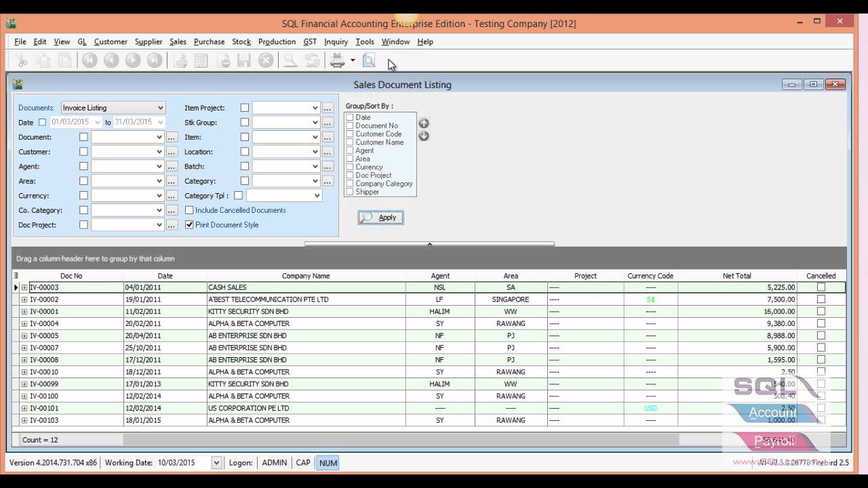Click the Edit document toolbar icon
The width and height of the screenshot is (868, 488).
(201, 61)
